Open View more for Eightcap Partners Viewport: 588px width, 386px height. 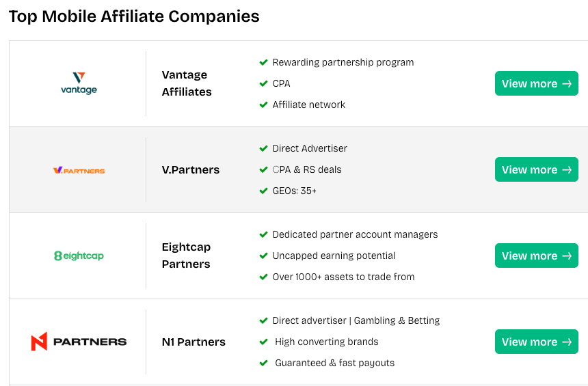pos(536,256)
